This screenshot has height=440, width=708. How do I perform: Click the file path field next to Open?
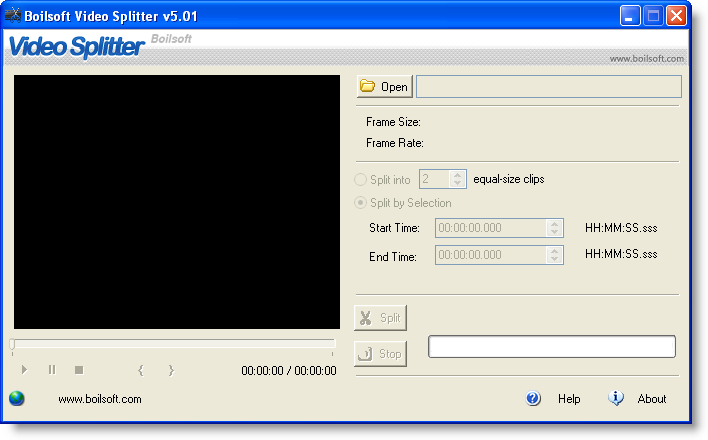coord(549,86)
